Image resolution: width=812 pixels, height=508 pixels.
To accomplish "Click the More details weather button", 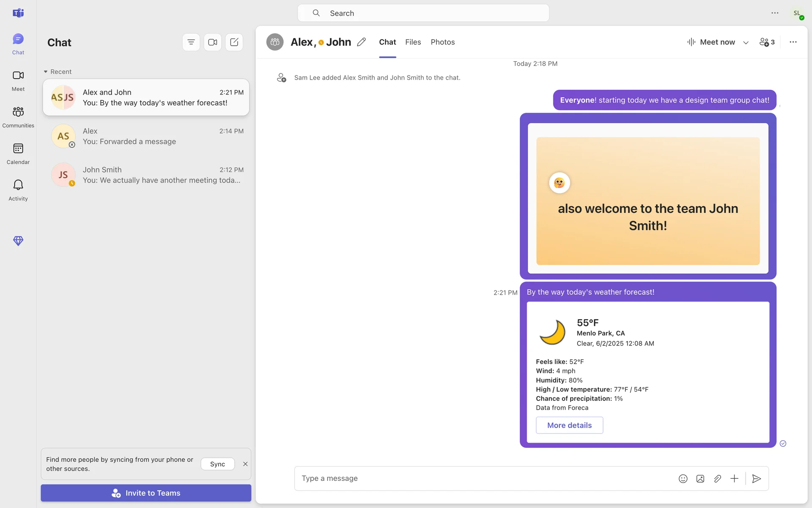I will pyautogui.click(x=569, y=425).
